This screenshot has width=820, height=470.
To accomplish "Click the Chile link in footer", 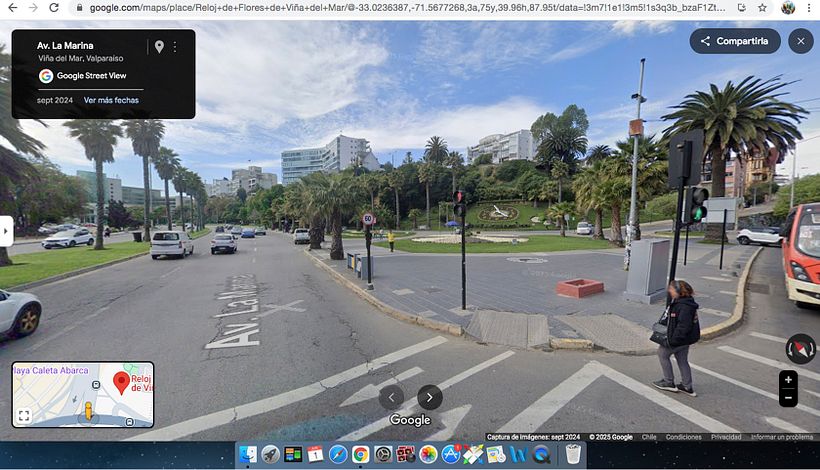I will click(x=649, y=437).
